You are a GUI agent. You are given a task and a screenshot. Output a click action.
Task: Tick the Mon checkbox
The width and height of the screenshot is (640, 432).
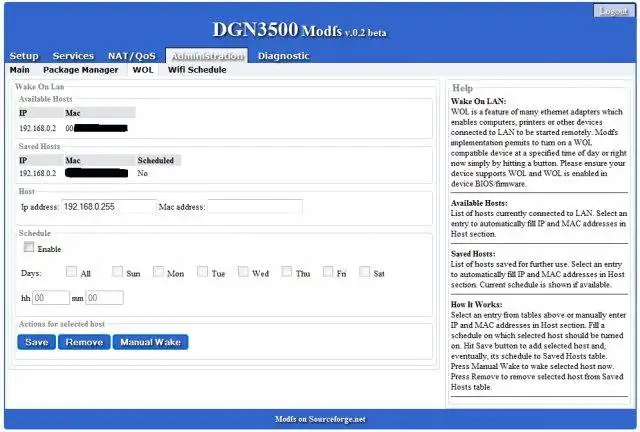tap(158, 272)
